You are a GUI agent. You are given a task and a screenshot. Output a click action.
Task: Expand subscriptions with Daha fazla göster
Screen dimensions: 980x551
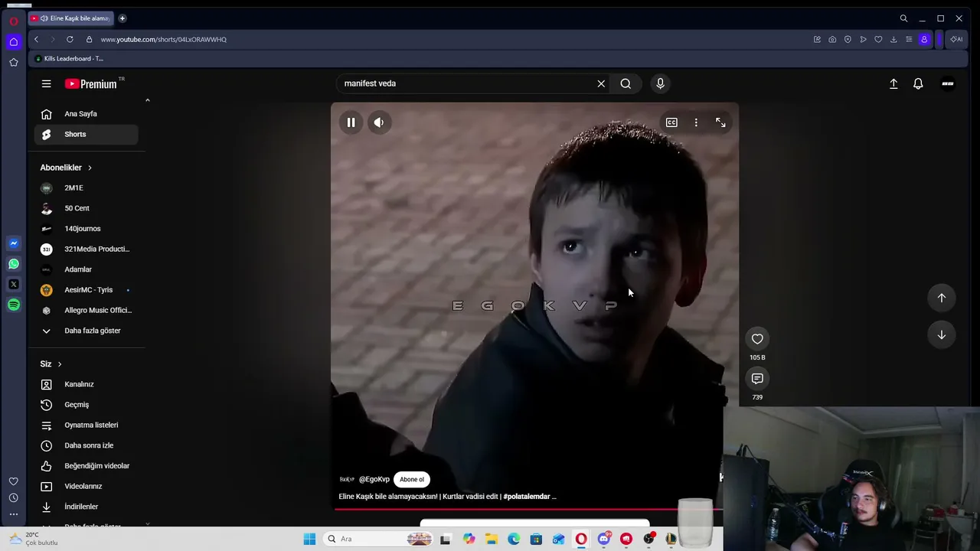pyautogui.click(x=87, y=331)
